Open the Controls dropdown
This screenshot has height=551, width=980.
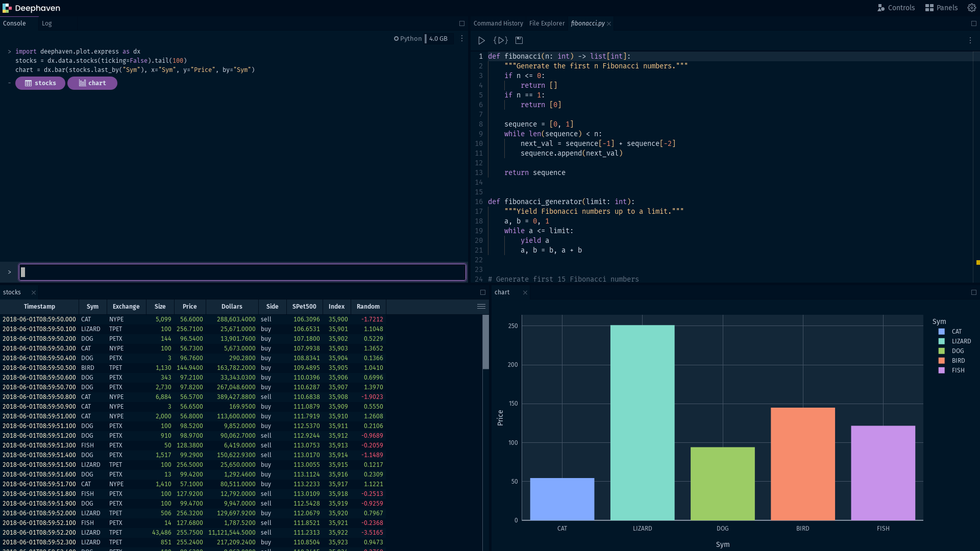(896, 8)
